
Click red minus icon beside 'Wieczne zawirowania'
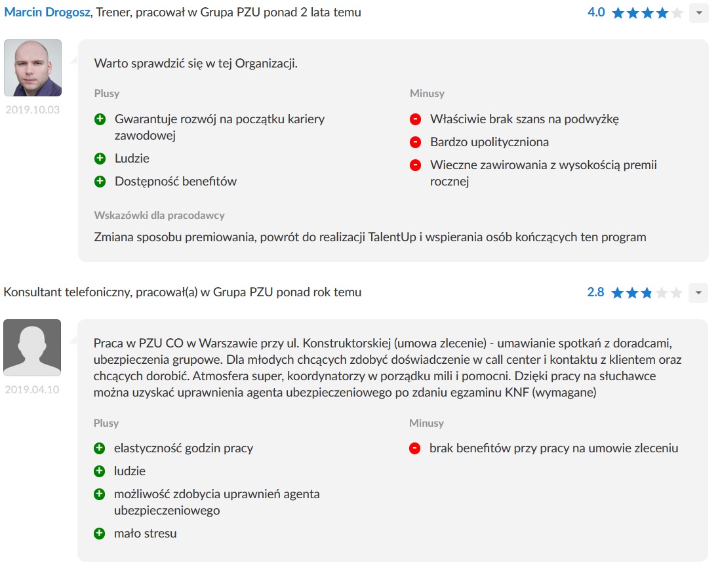coord(415,165)
